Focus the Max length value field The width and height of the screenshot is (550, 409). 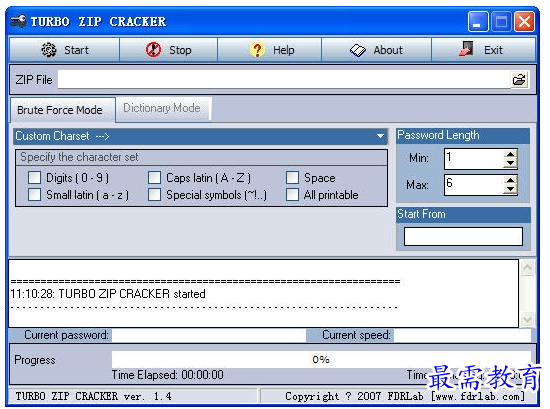(x=474, y=185)
